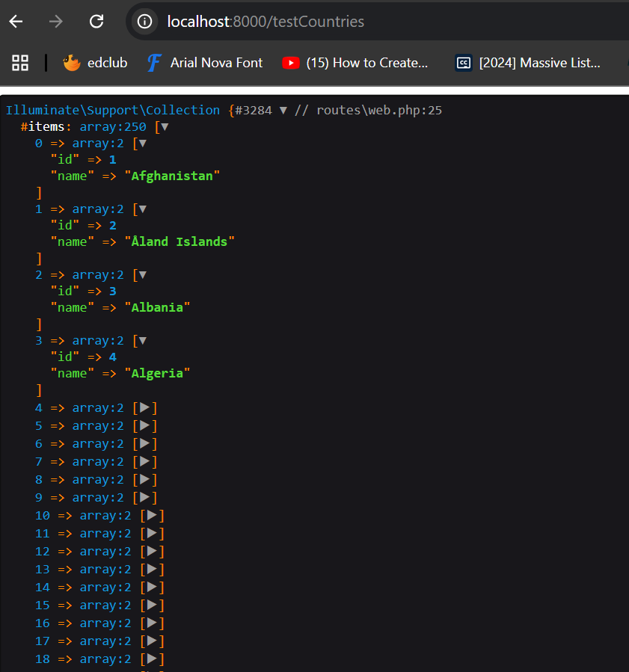
Task: Click the browser back arrow button
Action: (16, 22)
